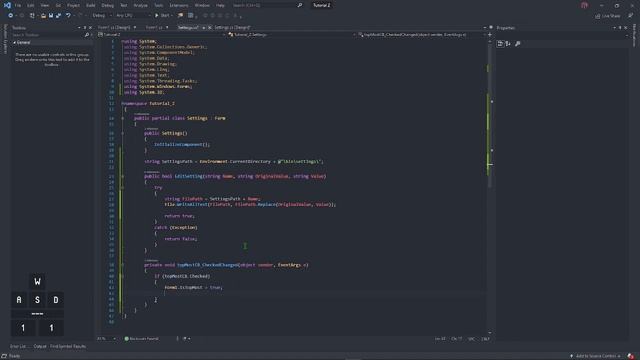Open the Tools menu
This screenshot has height=360, width=640.
158,5
